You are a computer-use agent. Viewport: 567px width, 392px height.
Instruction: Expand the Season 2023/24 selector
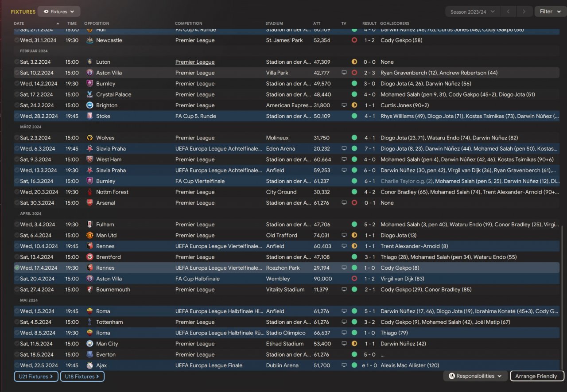(x=473, y=12)
